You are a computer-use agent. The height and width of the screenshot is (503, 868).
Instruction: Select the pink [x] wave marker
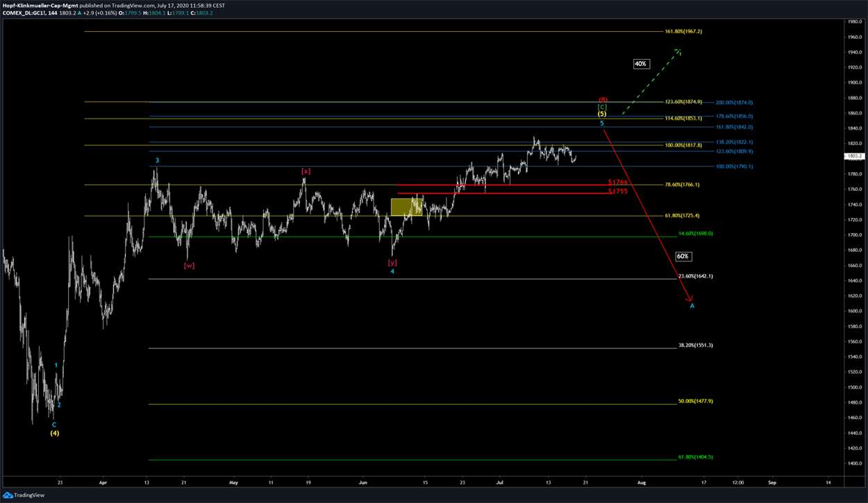306,171
